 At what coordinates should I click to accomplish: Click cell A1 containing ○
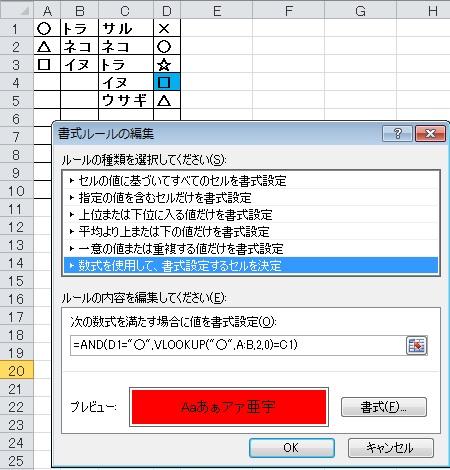point(47,28)
